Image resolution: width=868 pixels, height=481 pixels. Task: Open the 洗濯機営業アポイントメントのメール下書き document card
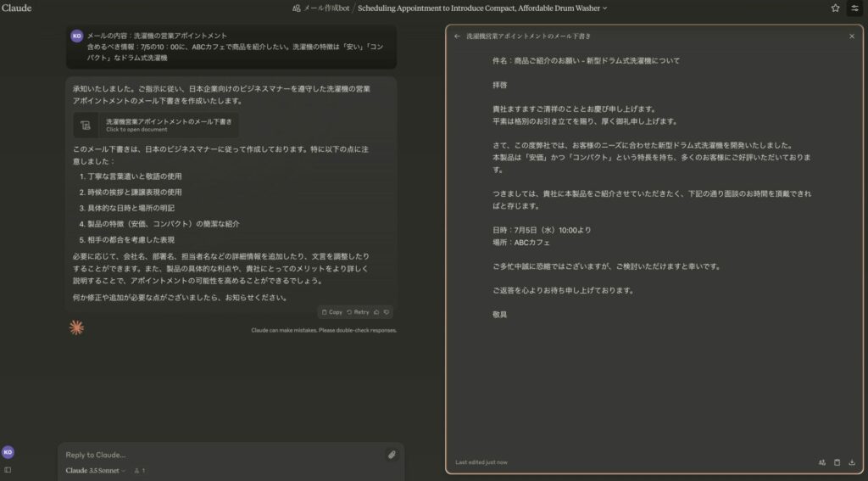pyautogui.click(x=156, y=126)
